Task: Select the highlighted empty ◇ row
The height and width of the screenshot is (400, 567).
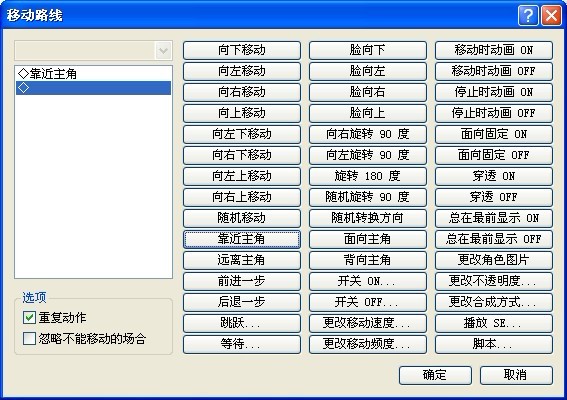Action: pyautogui.click(x=93, y=88)
